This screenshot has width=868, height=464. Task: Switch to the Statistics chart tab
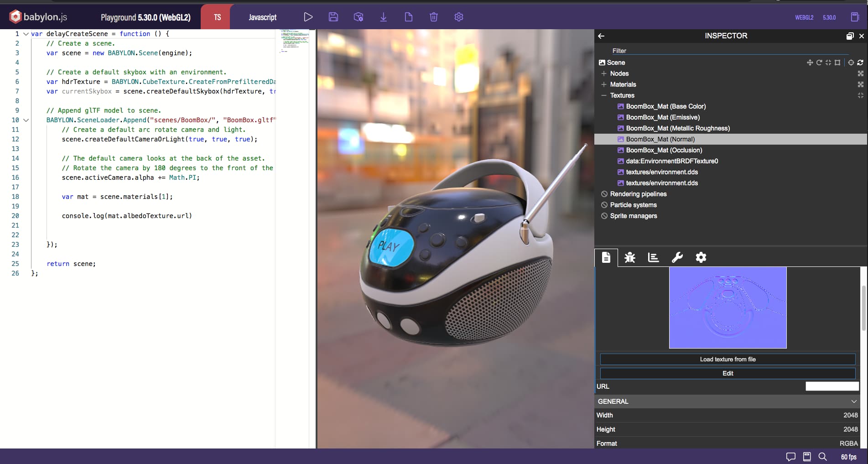[x=653, y=258]
